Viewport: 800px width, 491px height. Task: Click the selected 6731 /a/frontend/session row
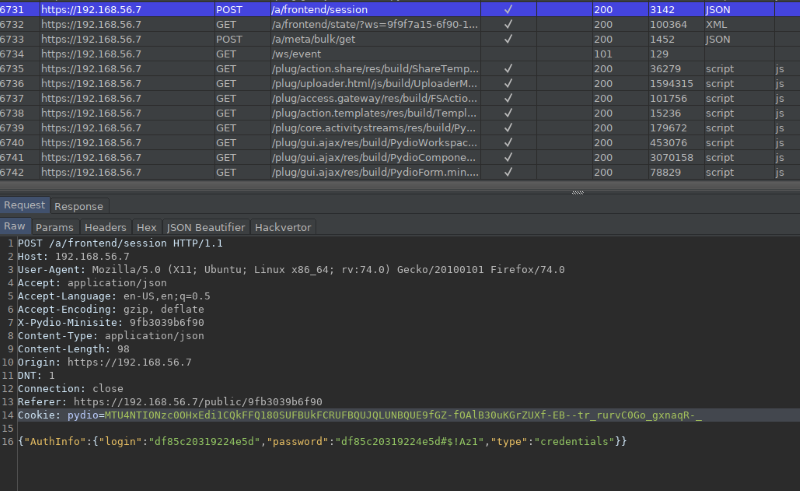click(400, 9)
